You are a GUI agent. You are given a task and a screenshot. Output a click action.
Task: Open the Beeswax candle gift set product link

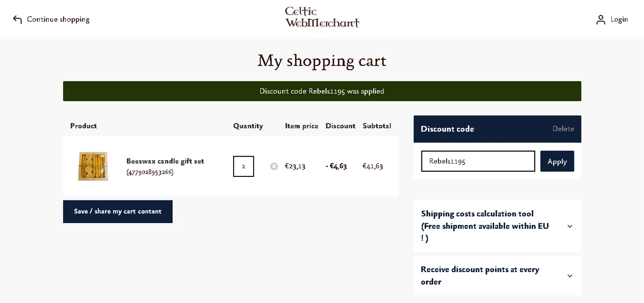165,161
